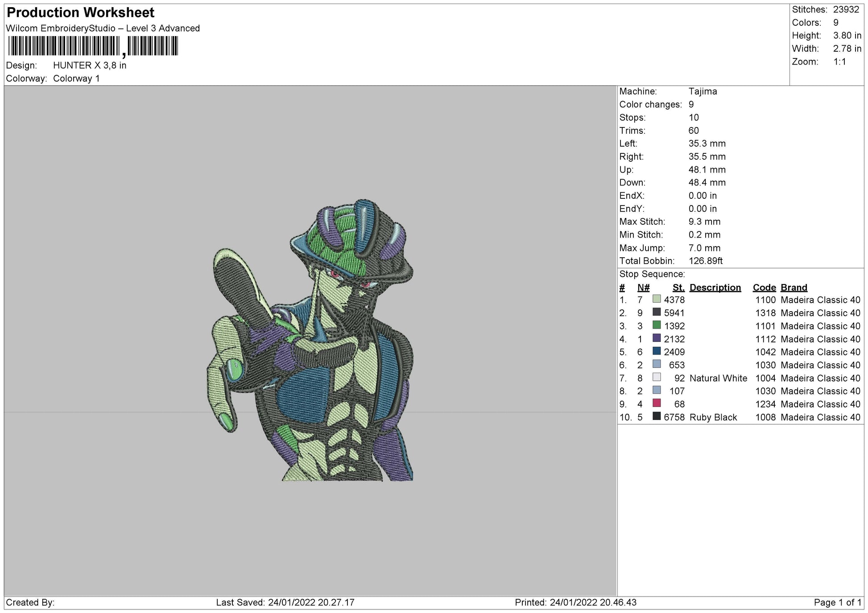
Task: Click stitch count '5941' in stop 2
Action: point(674,313)
